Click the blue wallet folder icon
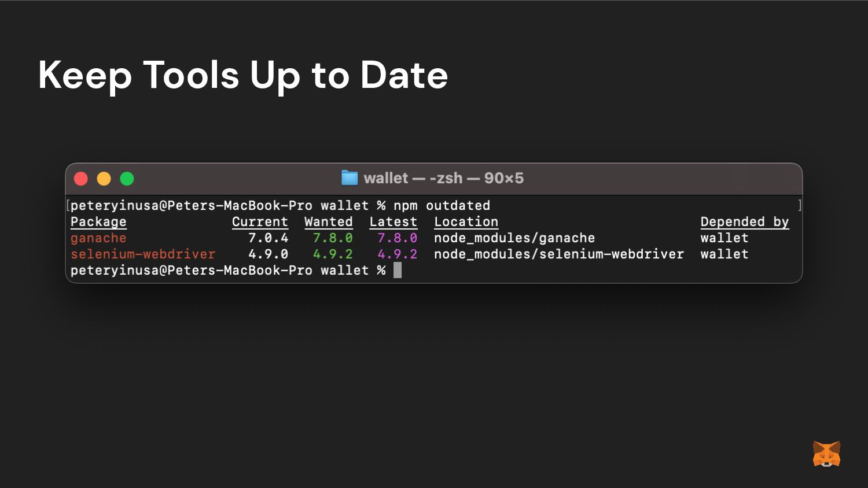 coord(350,178)
